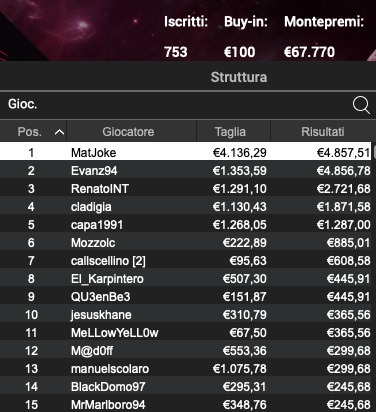Select the manuelscolaro row
Screen dimensions: 376x412
pos(186,368)
